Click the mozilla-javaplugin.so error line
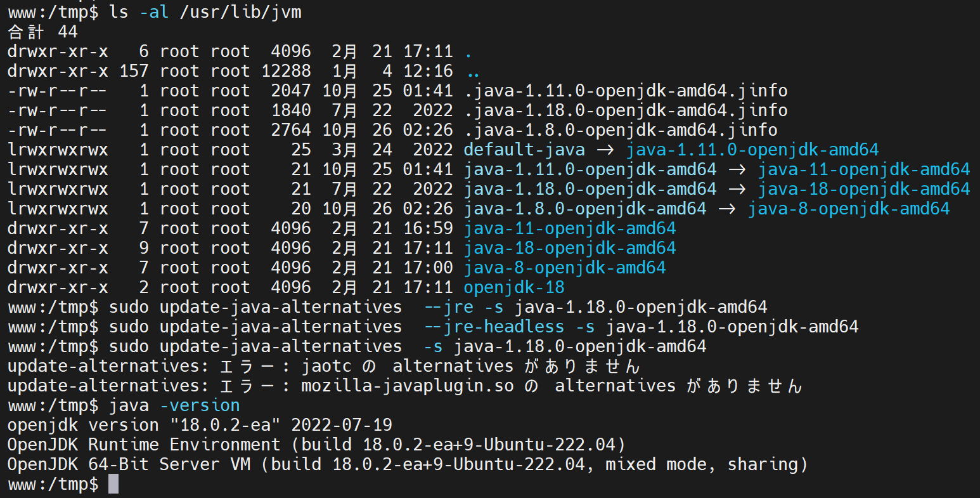This screenshot has width=980, height=498. point(405,386)
